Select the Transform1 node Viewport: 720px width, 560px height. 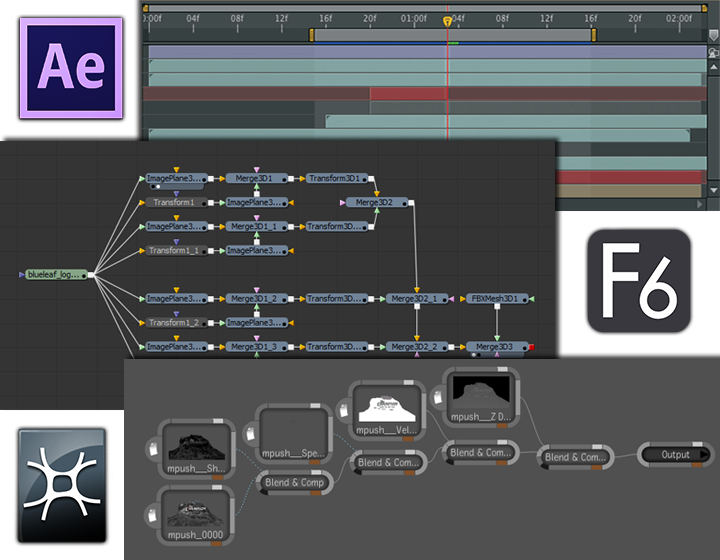click(x=172, y=202)
